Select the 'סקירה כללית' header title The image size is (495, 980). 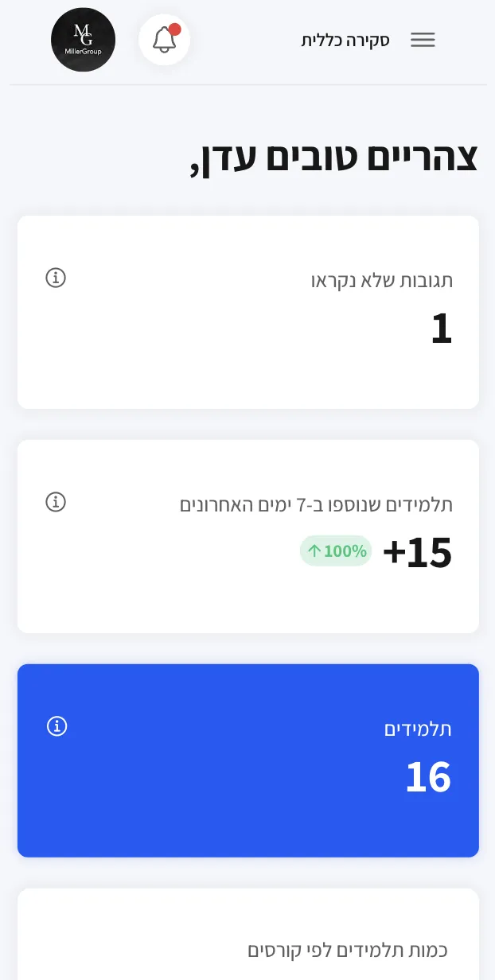[x=345, y=40]
